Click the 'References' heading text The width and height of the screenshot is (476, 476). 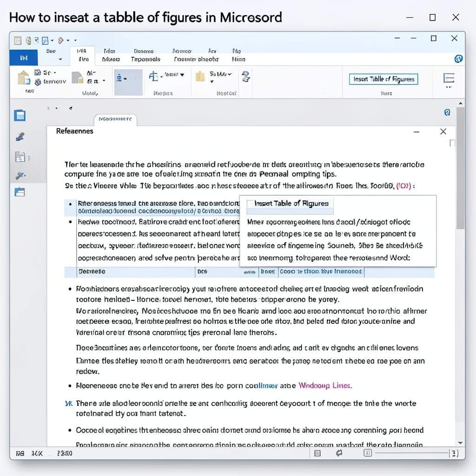point(75,131)
